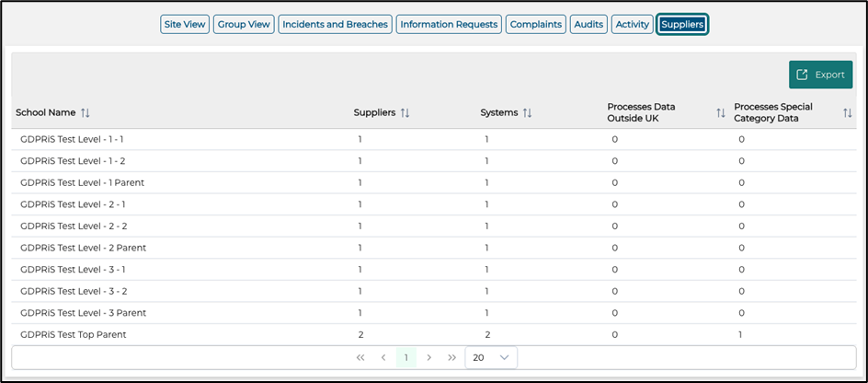Viewport: 868px width, 383px height.
Task: Open rows-per-page dropdown showing 20
Action: tap(491, 357)
